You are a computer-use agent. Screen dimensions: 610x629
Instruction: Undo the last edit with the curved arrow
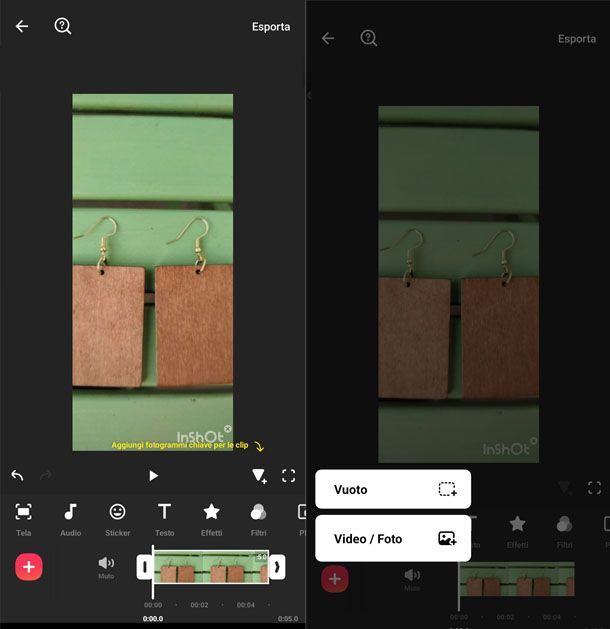[17, 476]
